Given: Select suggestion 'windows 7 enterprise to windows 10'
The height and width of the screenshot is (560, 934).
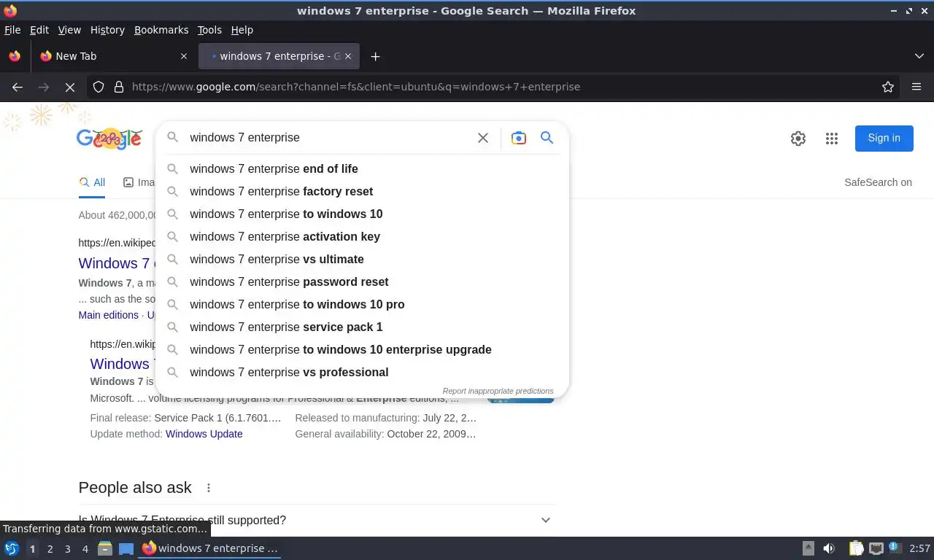Looking at the screenshot, I should [x=362, y=214].
